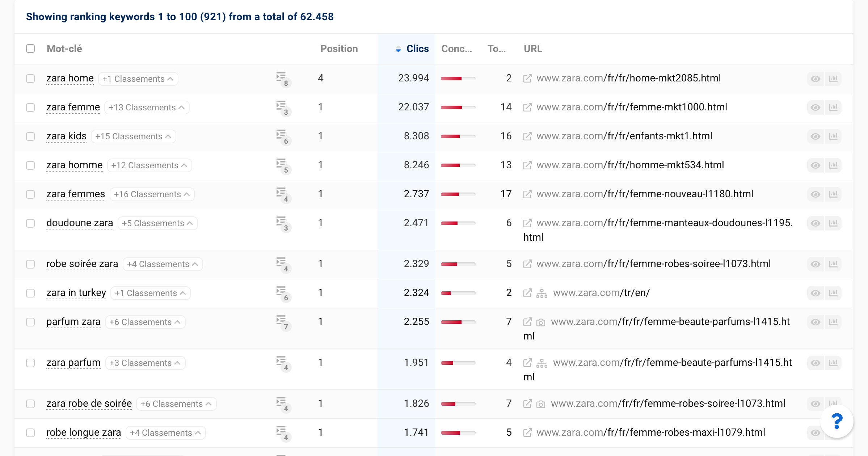The image size is (868, 456).
Task: Open the help question mark button
Action: point(837,422)
